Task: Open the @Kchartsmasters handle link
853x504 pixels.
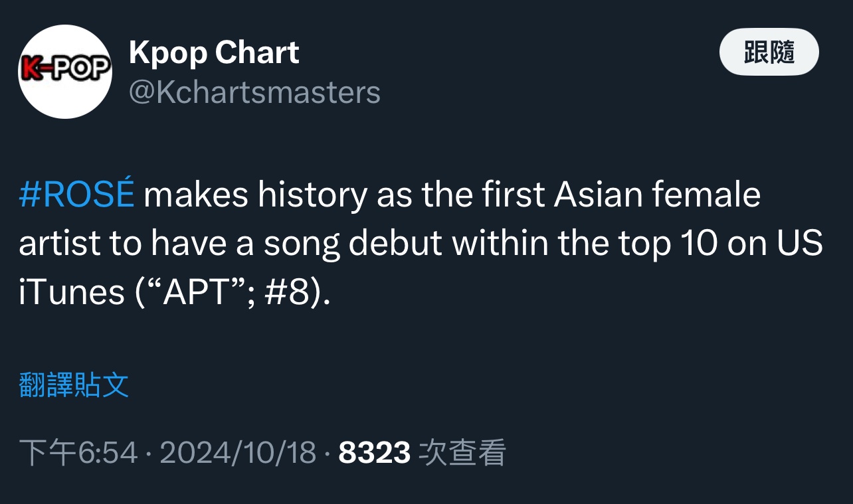Action: [254, 92]
